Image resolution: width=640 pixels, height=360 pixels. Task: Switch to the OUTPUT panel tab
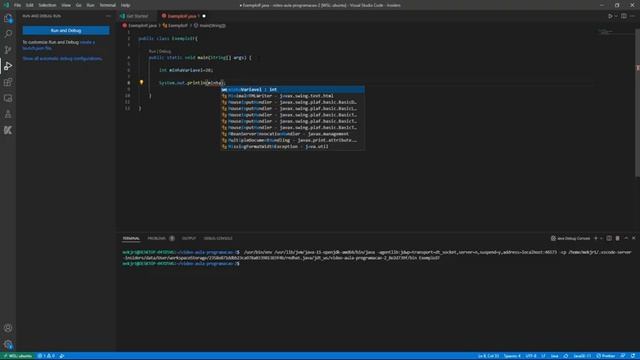pos(189,238)
